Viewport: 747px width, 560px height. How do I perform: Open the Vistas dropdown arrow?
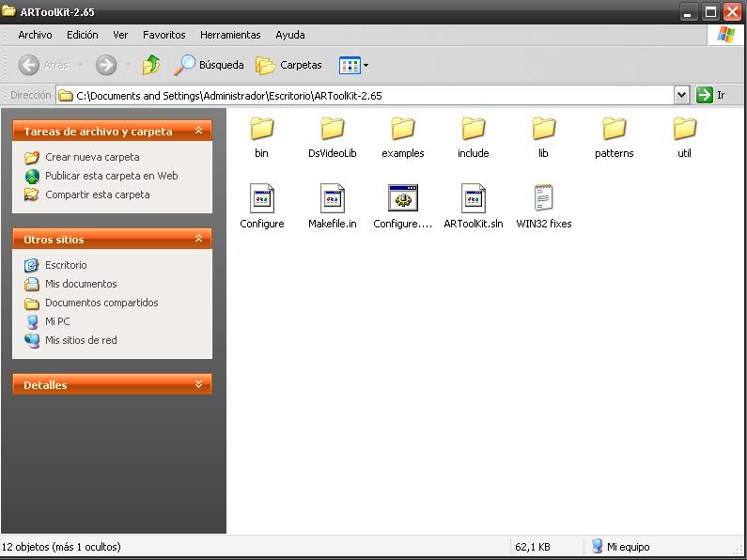[x=366, y=65]
